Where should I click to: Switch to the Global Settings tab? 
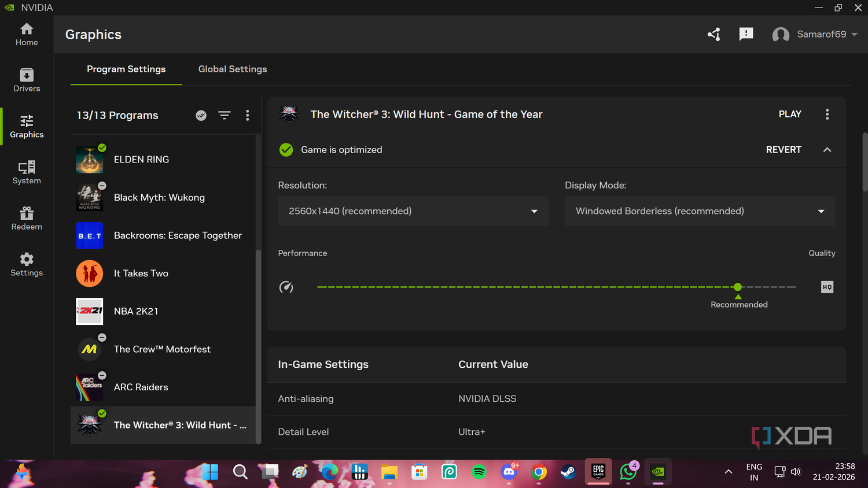click(233, 69)
